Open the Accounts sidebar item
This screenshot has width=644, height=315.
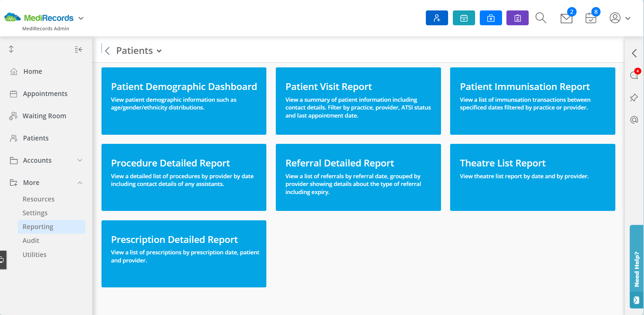[37, 160]
